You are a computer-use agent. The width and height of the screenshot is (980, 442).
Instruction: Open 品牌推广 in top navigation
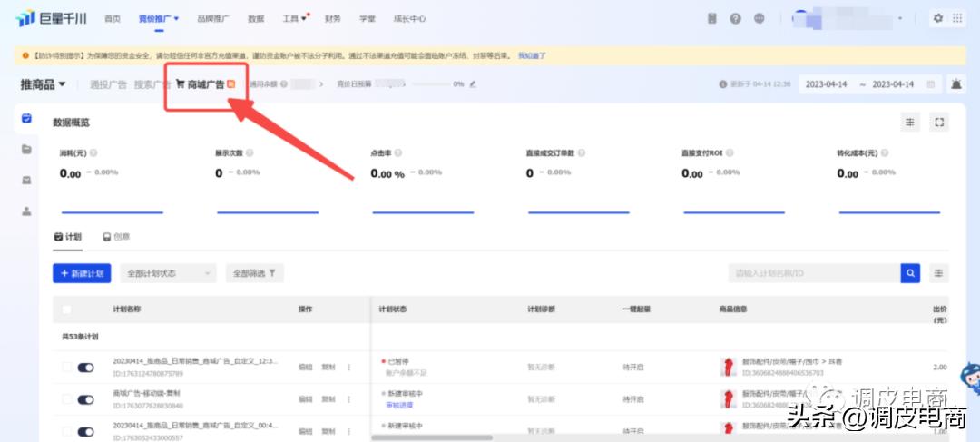(x=213, y=19)
